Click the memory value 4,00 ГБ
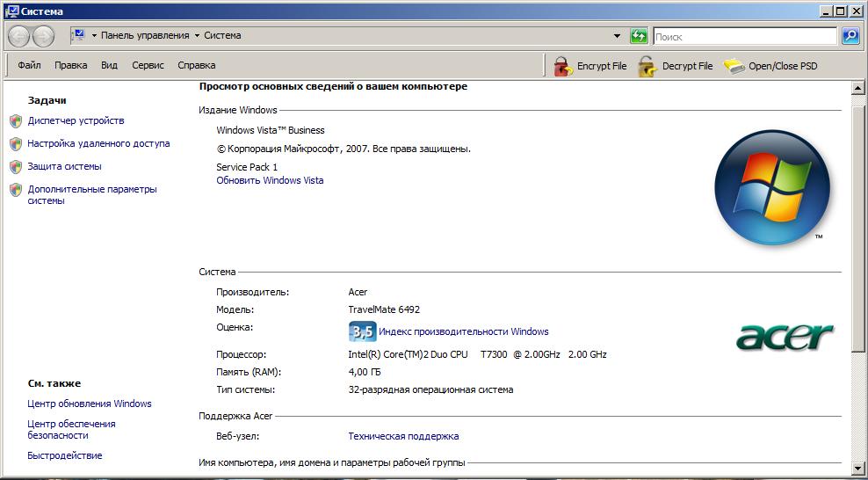Screen dimensions: 868x480 [x=365, y=372]
